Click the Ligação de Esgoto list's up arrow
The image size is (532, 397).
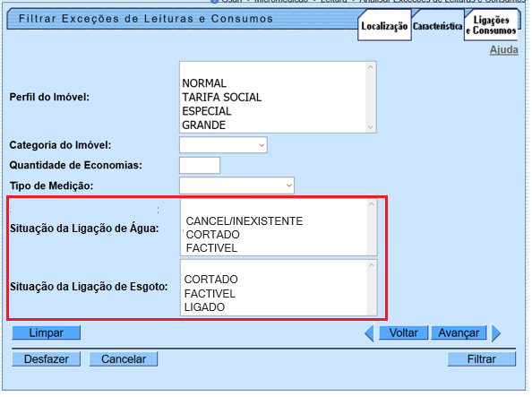[x=372, y=265]
